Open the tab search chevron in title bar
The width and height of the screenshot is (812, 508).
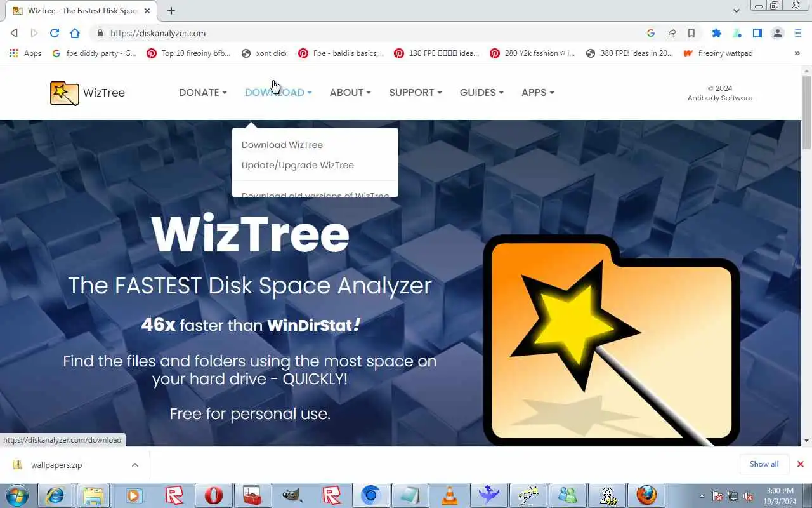pyautogui.click(x=736, y=11)
